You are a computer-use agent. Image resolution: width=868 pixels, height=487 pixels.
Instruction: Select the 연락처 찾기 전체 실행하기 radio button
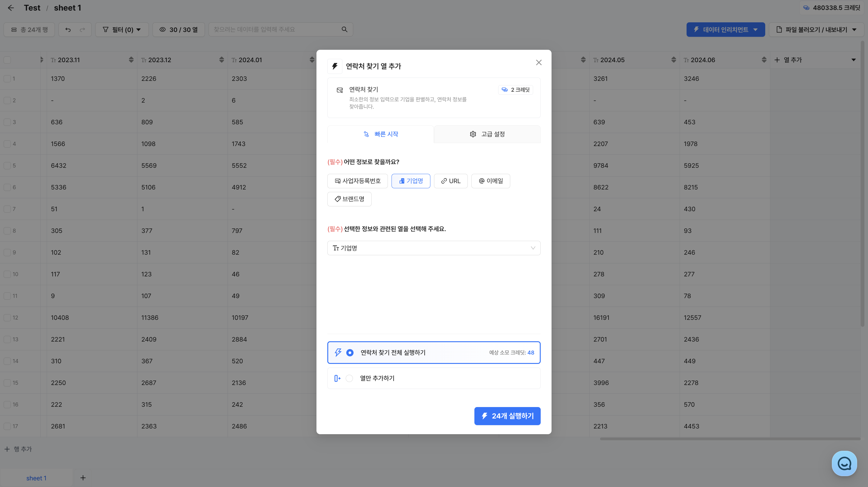pyautogui.click(x=350, y=352)
